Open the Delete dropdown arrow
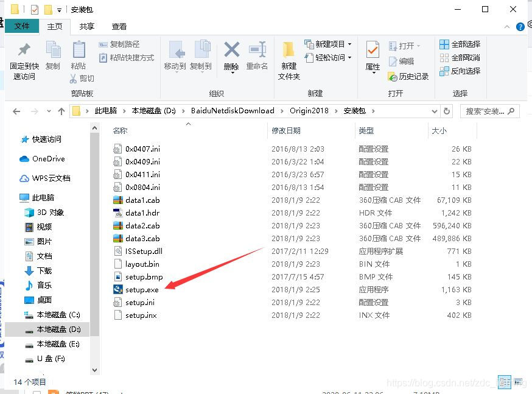The image size is (532, 394). (233, 72)
